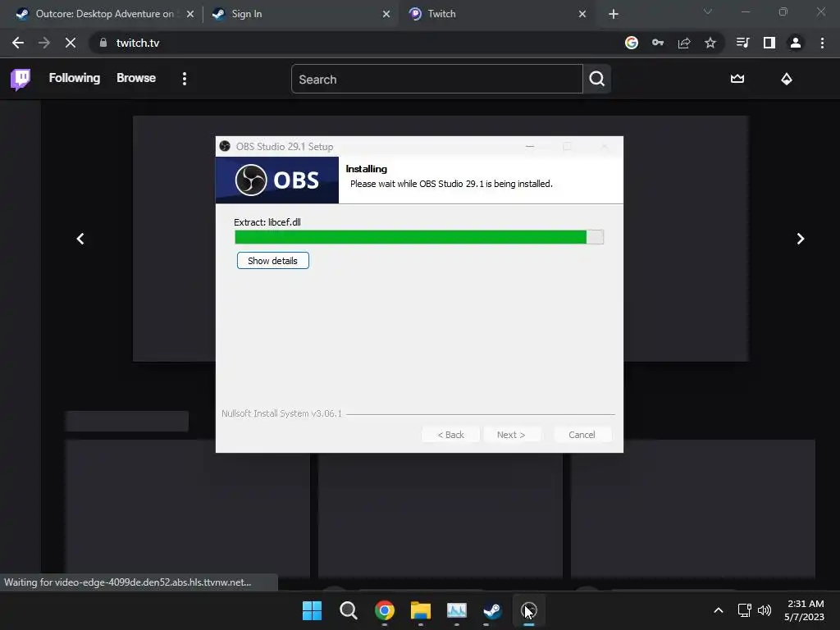Toggle Chrome side panel
Viewport: 840px width, 630px height.
point(769,43)
